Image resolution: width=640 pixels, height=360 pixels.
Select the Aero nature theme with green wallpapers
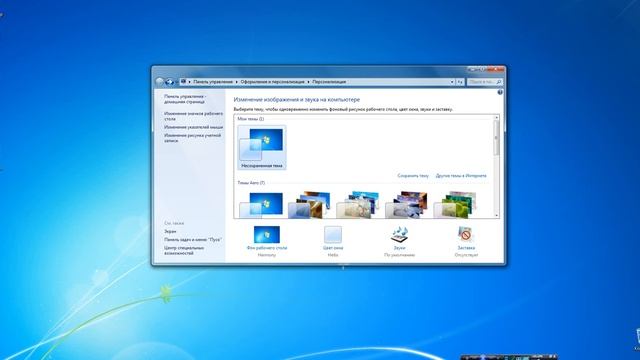point(456,204)
